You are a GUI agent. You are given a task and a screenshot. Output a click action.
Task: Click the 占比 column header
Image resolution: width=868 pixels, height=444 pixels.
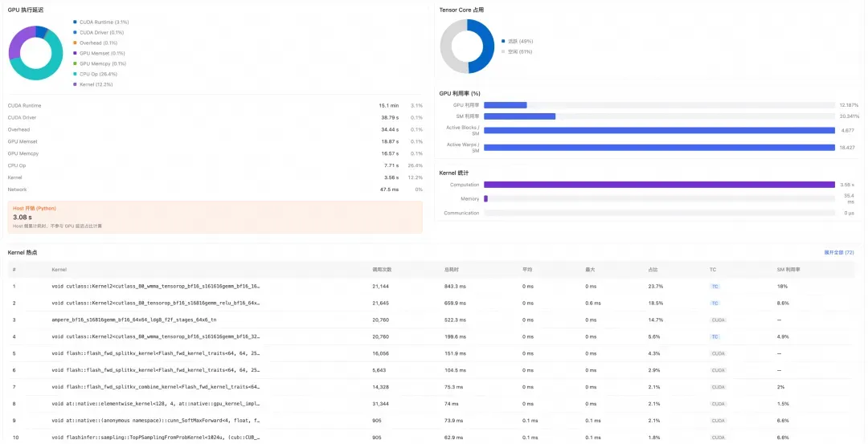pyautogui.click(x=653, y=270)
